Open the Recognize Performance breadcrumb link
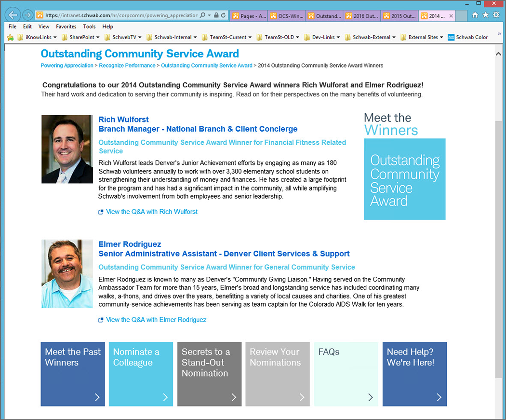The width and height of the screenshot is (506, 420). tap(127, 66)
